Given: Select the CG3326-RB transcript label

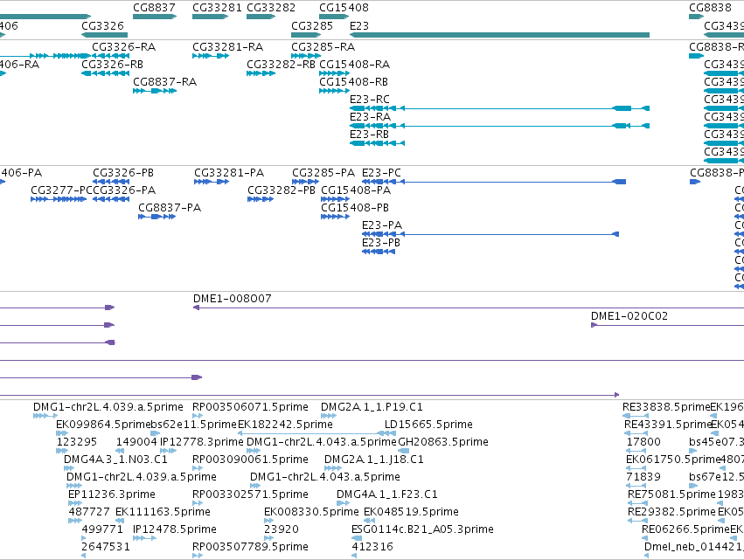Looking at the screenshot, I should click(x=112, y=65).
